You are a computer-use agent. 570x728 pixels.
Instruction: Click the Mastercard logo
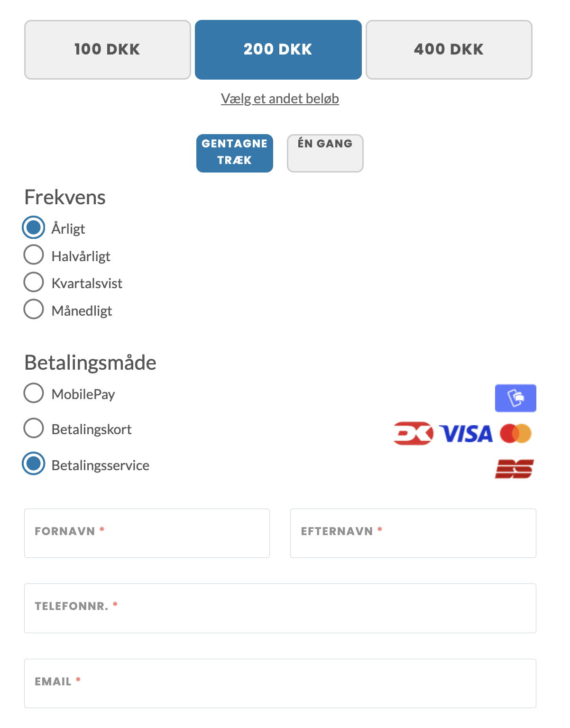pyautogui.click(x=516, y=433)
